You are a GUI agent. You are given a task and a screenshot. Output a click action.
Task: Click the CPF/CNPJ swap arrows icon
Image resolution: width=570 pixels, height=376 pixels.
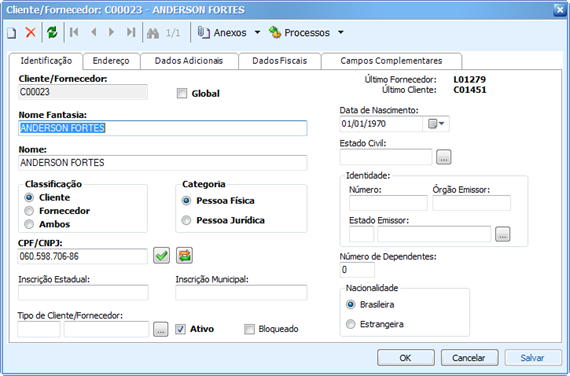click(184, 256)
